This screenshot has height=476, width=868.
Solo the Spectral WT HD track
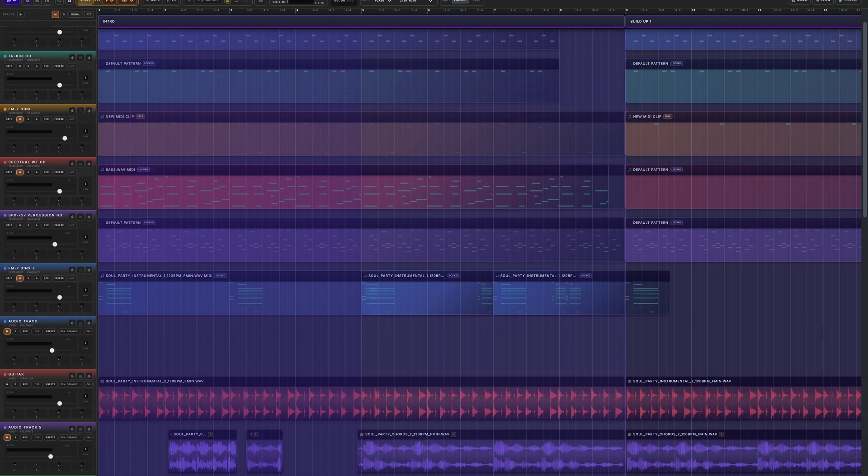pyautogui.click(x=28, y=172)
